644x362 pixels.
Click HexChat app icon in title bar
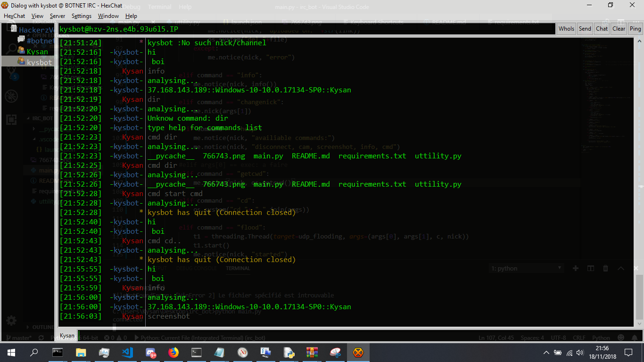5,5
